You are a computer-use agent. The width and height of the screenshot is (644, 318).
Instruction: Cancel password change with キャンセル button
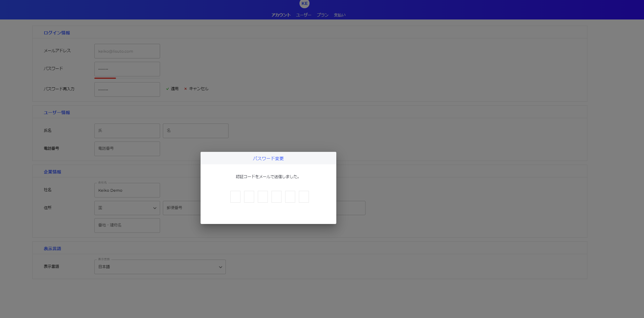[196, 89]
